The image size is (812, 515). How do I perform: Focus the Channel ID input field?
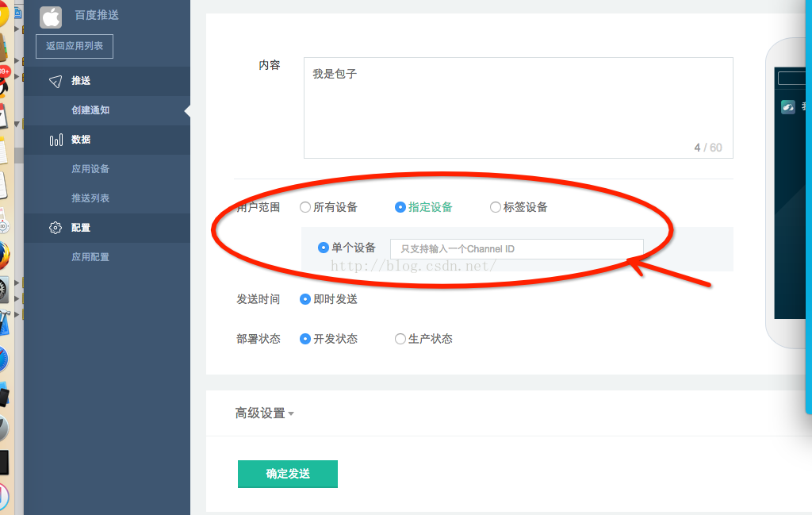517,248
